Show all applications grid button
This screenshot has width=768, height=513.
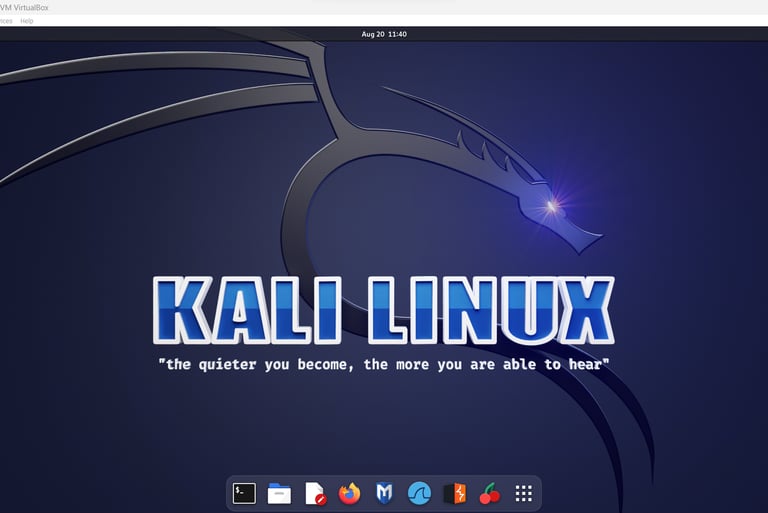point(524,493)
